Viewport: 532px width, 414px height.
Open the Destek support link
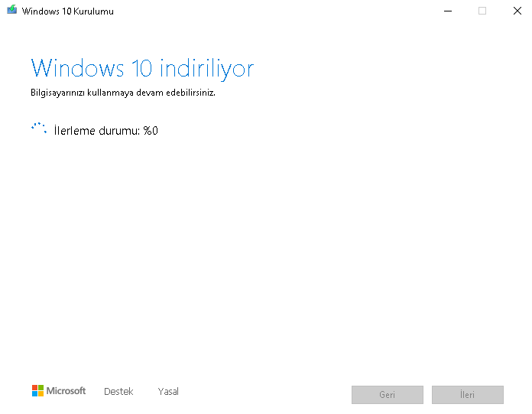pos(118,392)
